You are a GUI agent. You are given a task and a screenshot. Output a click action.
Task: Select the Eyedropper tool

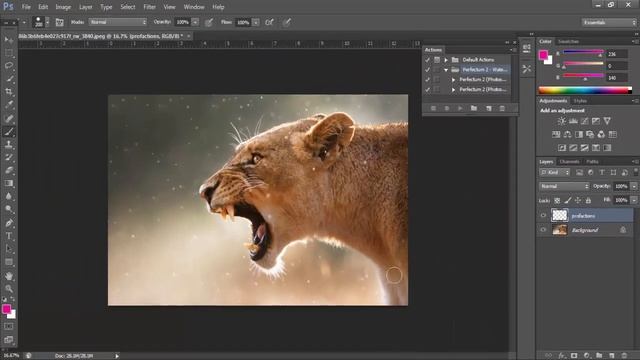tap(9, 105)
